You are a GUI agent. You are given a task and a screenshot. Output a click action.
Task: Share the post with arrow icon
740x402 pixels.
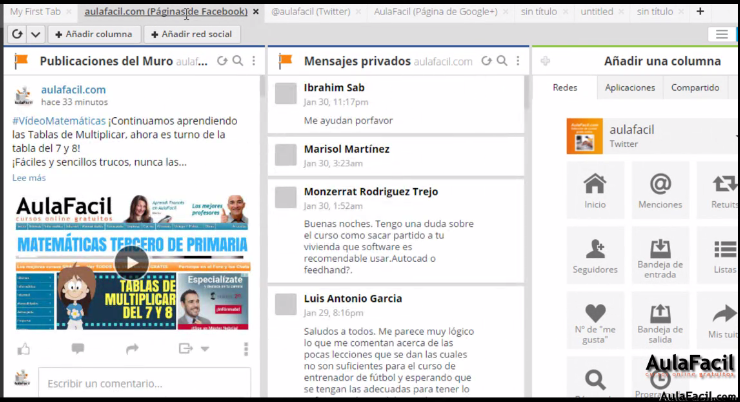tap(133, 349)
